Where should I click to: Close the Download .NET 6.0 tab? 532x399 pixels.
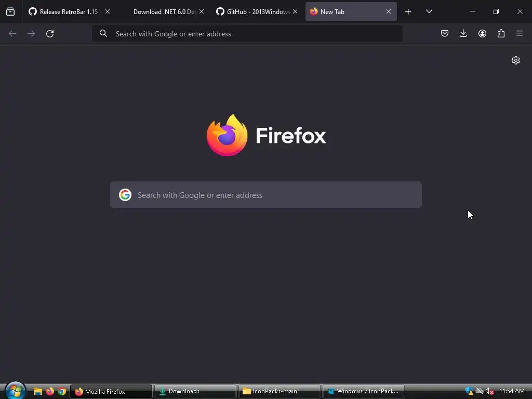[x=202, y=11]
